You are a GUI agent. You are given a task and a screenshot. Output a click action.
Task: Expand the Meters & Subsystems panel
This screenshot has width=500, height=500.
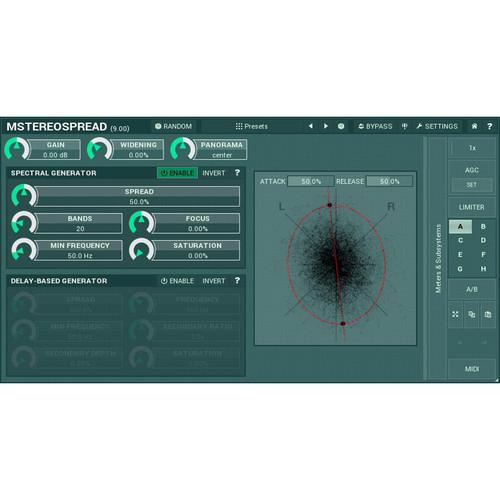(438, 258)
